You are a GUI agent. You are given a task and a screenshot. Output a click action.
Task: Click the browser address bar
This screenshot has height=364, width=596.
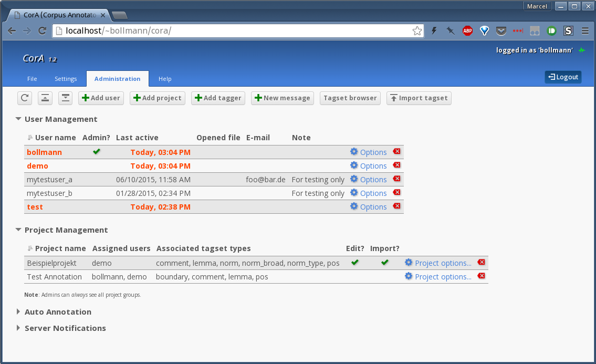pyautogui.click(x=236, y=31)
